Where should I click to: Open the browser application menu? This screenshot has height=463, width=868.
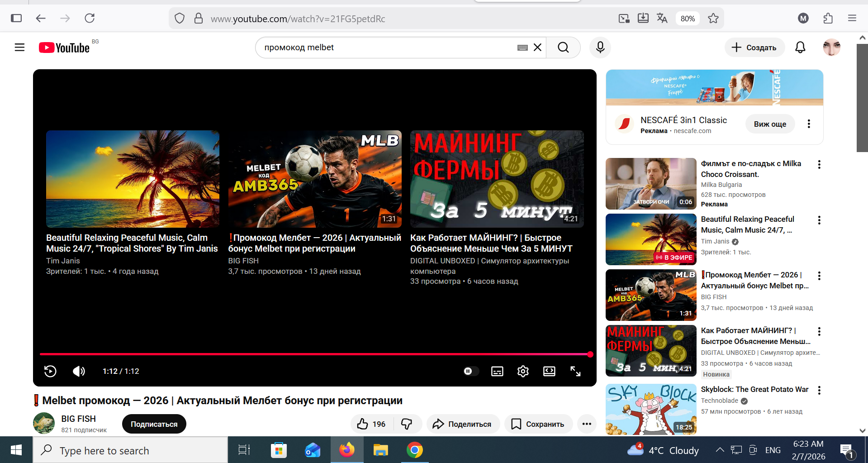pyautogui.click(x=852, y=18)
